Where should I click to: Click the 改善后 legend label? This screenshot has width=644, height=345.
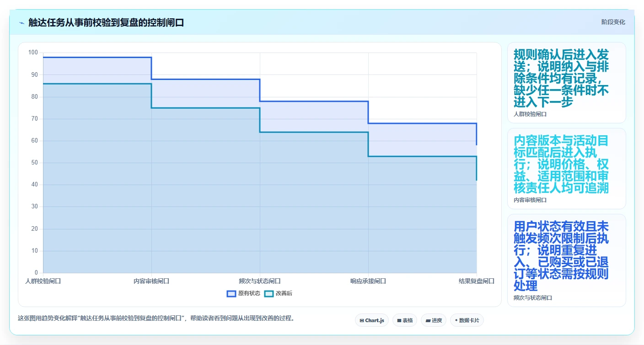(284, 293)
